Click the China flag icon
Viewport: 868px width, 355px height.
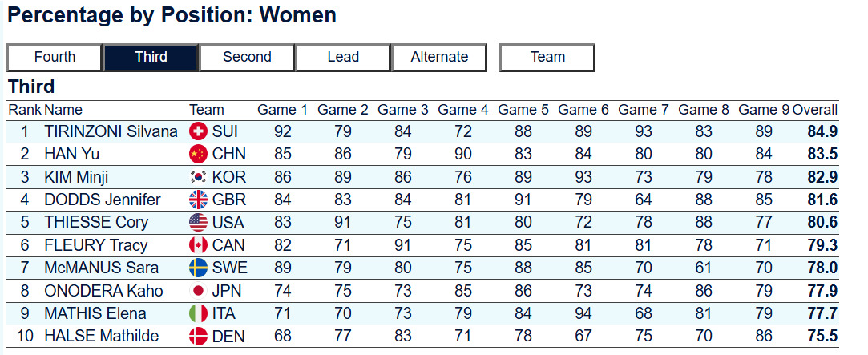(x=198, y=154)
